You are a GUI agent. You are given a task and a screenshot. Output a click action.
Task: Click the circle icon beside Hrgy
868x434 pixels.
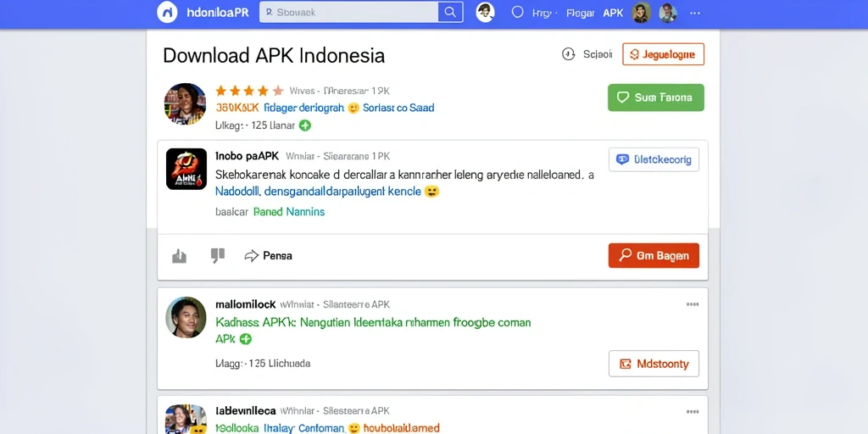pos(517,12)
